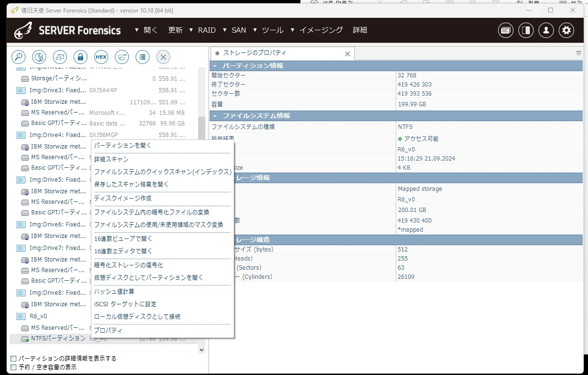Select パーティションを開く from the context menu
This screenshot has height=375, width=588.
pos(162,145)
